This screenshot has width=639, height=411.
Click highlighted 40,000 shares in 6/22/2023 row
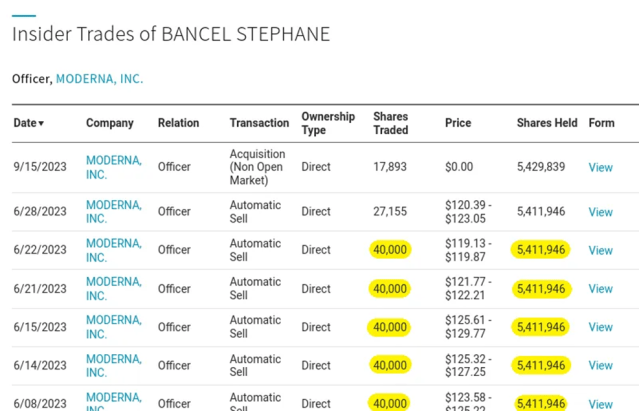click(389, 250)
